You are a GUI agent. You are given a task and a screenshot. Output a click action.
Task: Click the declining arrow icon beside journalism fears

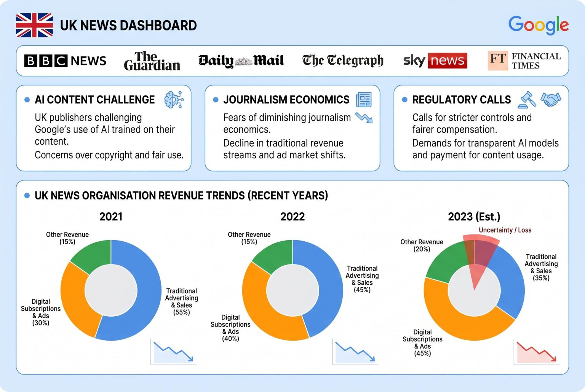(364, 118)
